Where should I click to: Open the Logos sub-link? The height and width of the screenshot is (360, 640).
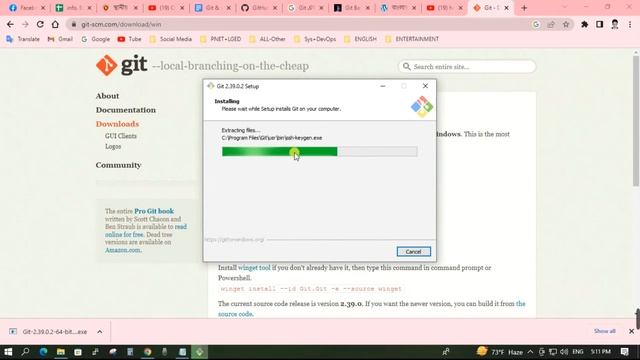point(113,146)
